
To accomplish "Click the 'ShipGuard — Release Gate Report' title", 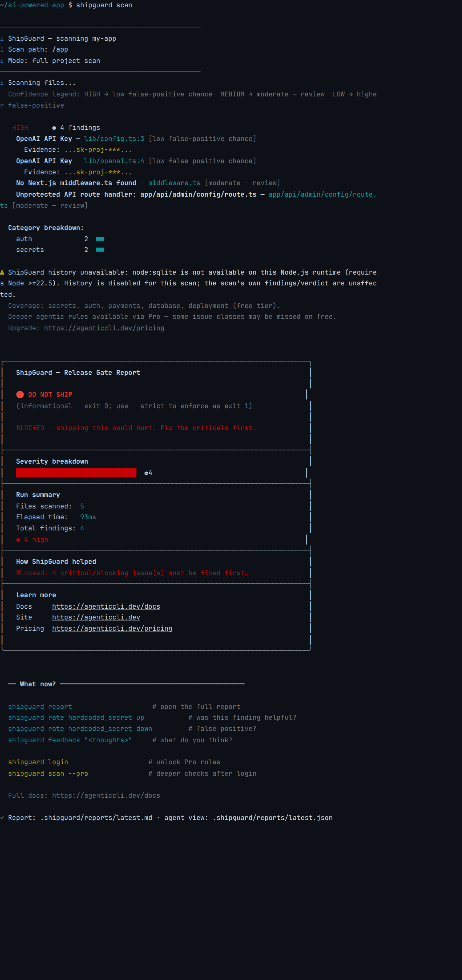I will pyautogui.click(x=78, y=373).
